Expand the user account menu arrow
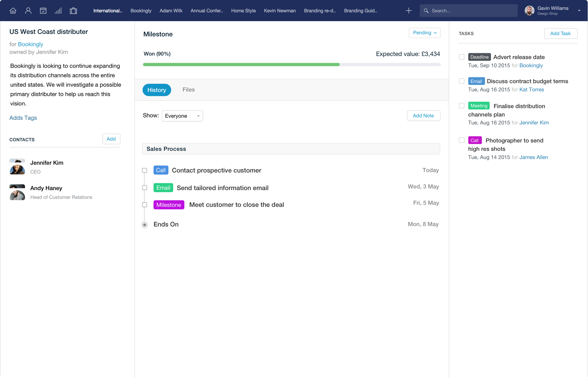Image resolution: width=588 pixels, height=378 pixels. pos(579,11)
